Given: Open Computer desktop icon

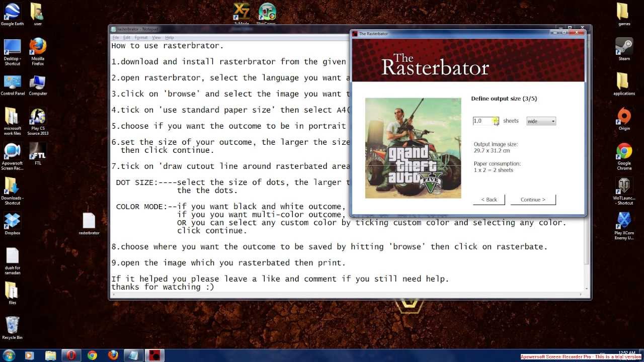Looking at the screenshot, I should [38, 85].
